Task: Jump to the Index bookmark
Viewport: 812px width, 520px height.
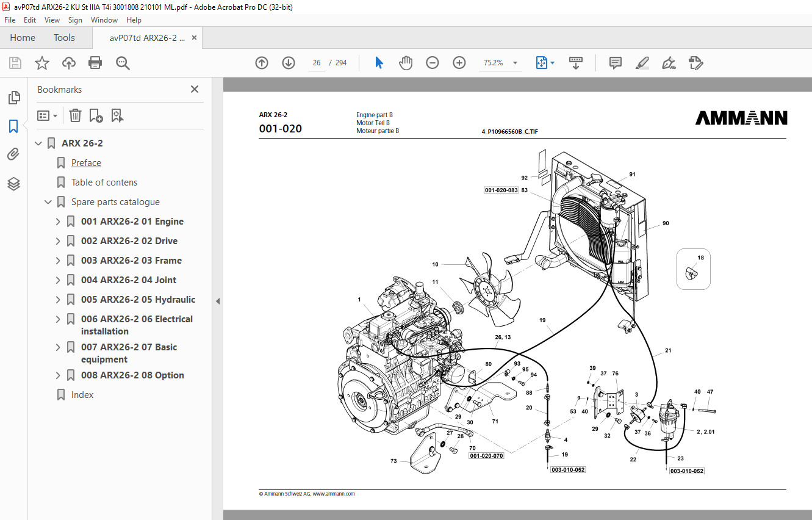Action: (x=82, y=395)
